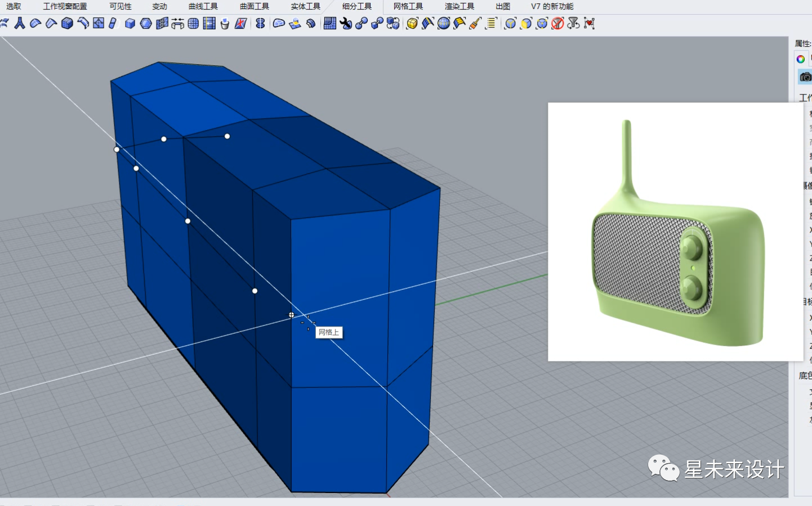Open the 可见性 tab
Viewport: 812px width, 506px height.
121,6
